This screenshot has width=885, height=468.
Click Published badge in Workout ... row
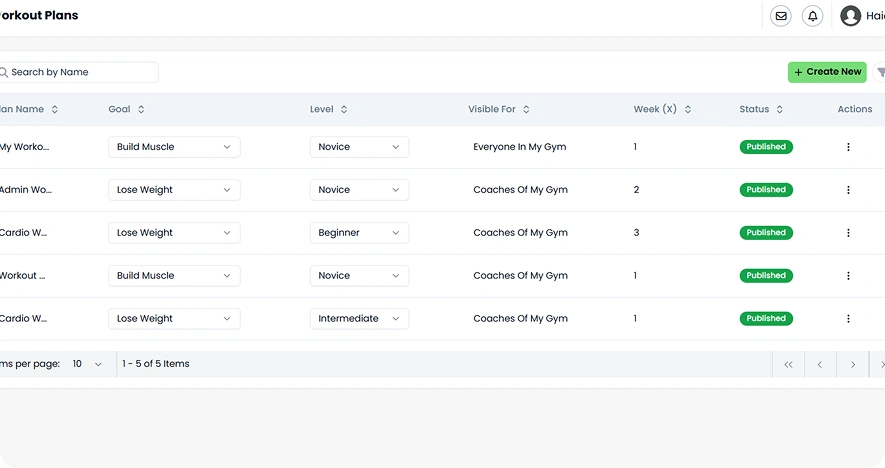pos(766,275)
